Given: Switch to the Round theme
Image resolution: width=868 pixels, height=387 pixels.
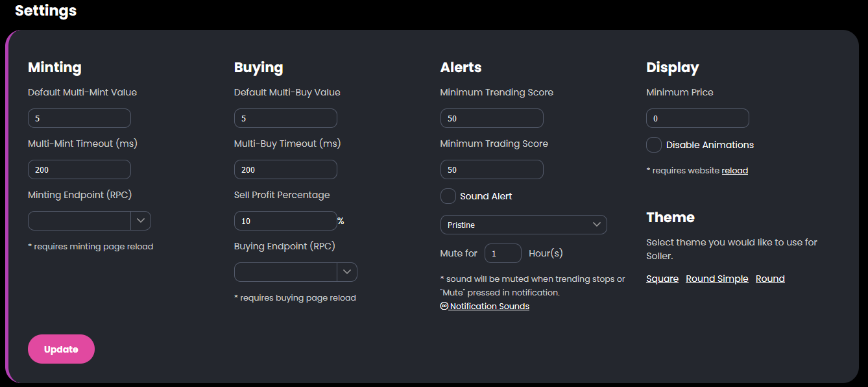Looking at the screenshot, I should 770,279.
